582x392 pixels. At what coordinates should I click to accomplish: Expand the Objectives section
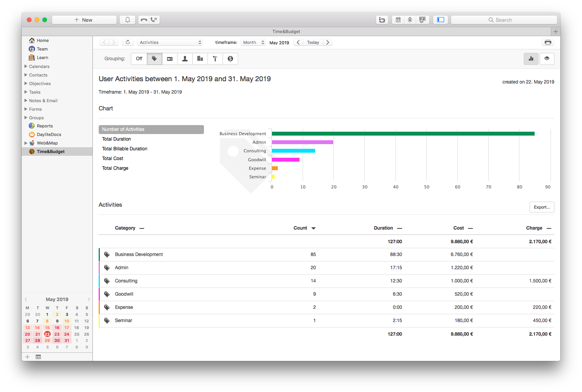pos(26,84)
